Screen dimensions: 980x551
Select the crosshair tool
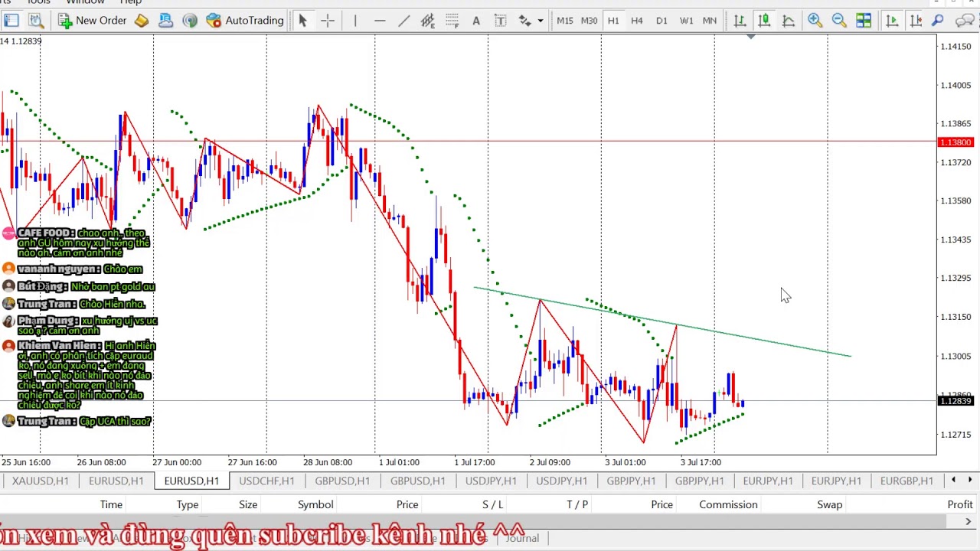(x=328, y=21)
